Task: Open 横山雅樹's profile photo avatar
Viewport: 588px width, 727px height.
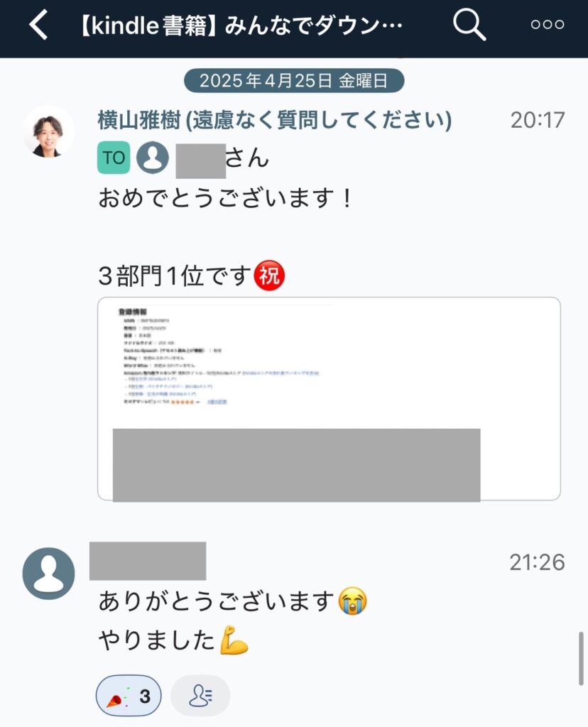Action: tap(49, 131)
